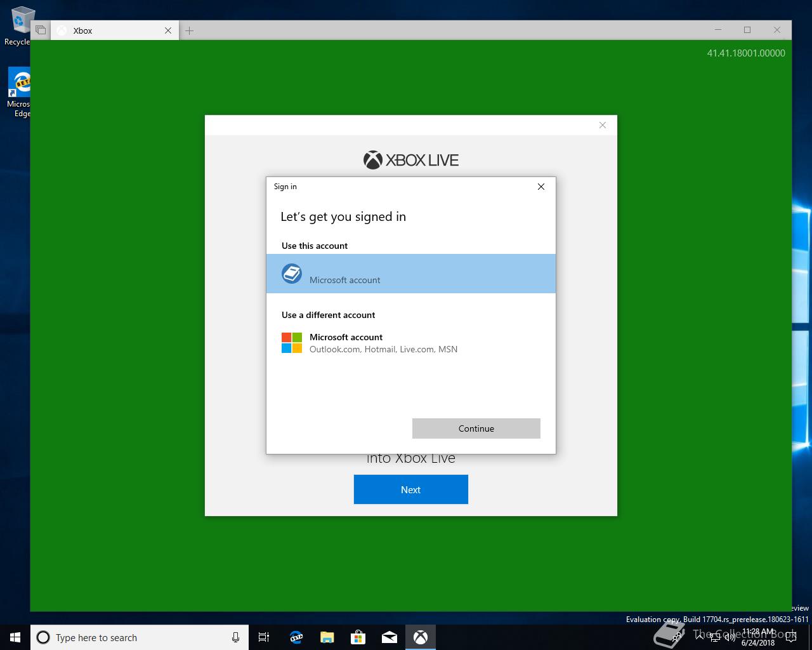Close the Xbox Live panel

click(603, 125)
